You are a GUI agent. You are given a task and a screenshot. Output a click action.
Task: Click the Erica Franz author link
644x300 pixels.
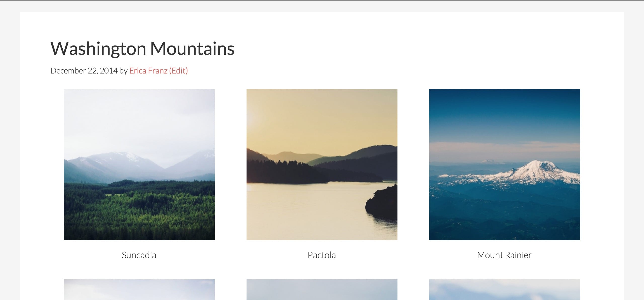click(x=148, y=71)
